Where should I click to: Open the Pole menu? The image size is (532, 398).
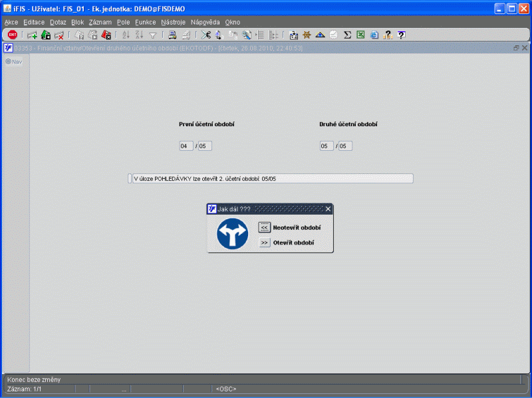click(x=124, y=23)
